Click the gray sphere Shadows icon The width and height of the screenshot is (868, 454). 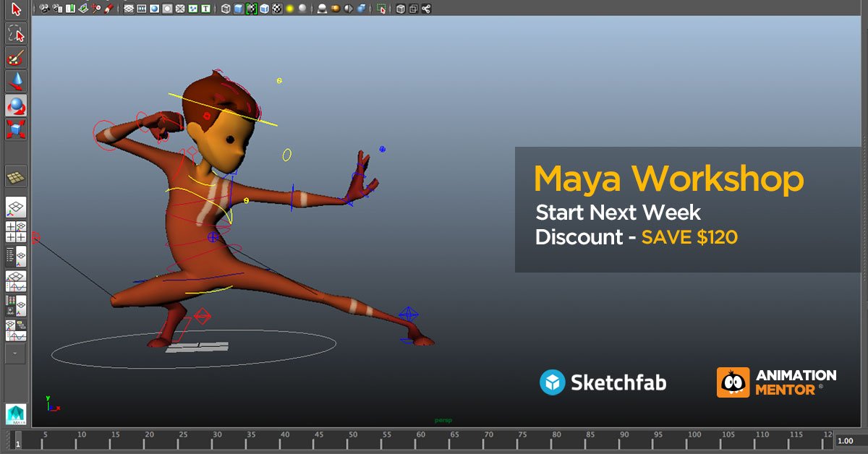(302, 9)
